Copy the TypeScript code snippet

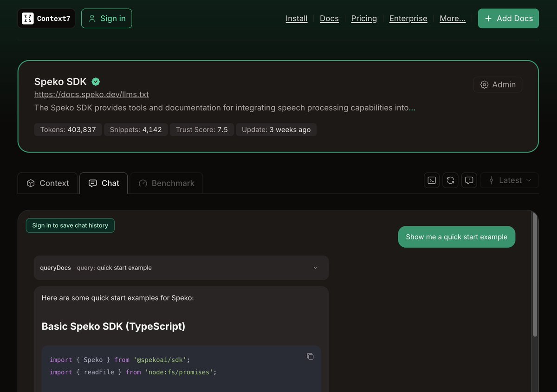(310, 356)
